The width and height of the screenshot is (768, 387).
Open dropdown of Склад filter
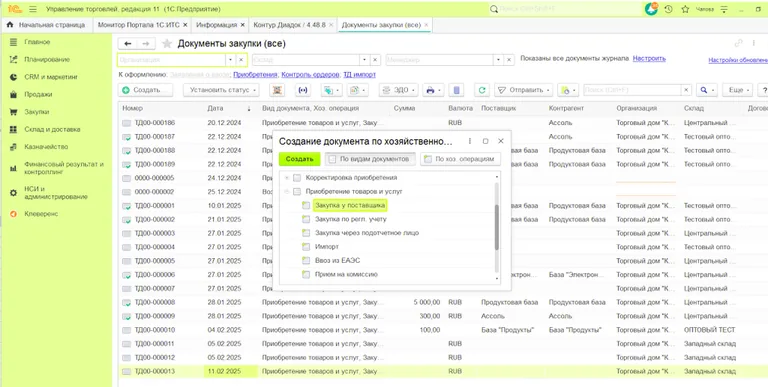tap(364, 60)
